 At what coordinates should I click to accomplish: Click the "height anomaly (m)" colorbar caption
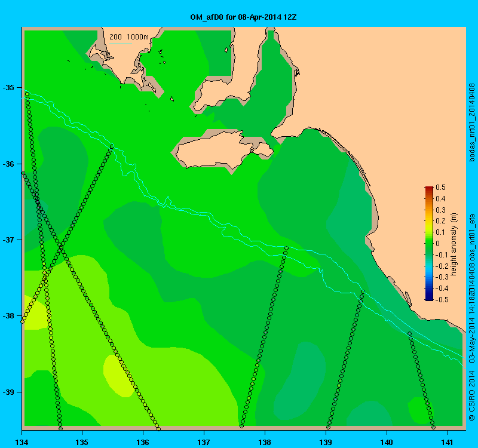pos(454,244)
